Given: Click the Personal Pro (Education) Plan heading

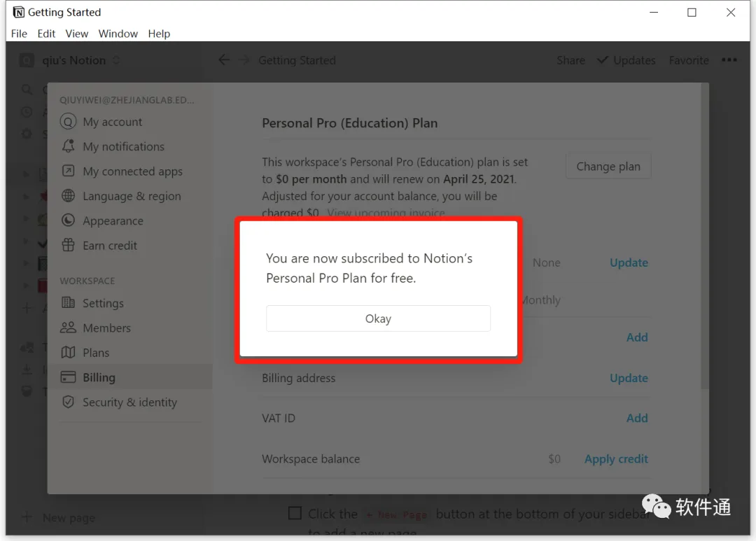Looking at the screenshot, I should (x=349, y=123).
